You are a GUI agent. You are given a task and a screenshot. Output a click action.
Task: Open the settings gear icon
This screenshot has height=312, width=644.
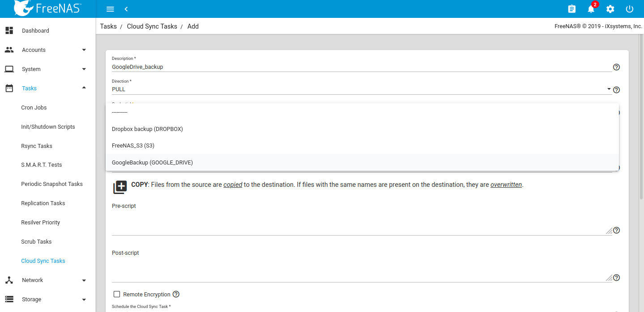(610, 9)
